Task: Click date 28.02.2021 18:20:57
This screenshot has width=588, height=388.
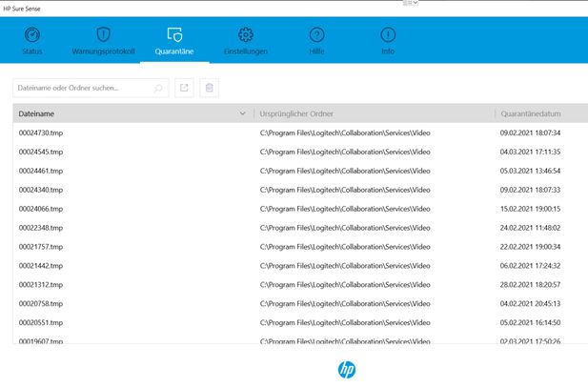Action: click(x=530, y=285)
